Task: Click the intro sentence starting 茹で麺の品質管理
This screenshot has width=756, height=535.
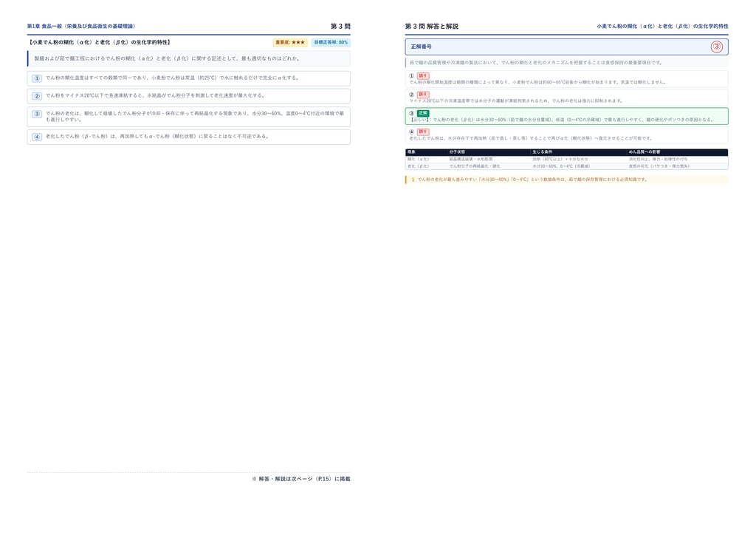Action: pos(536,63)
